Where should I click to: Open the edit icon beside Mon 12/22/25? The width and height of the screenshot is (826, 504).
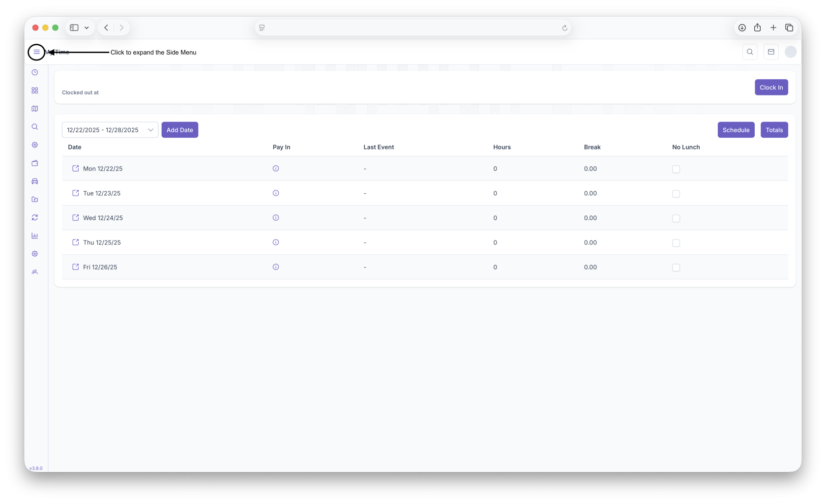pos(76,169)
